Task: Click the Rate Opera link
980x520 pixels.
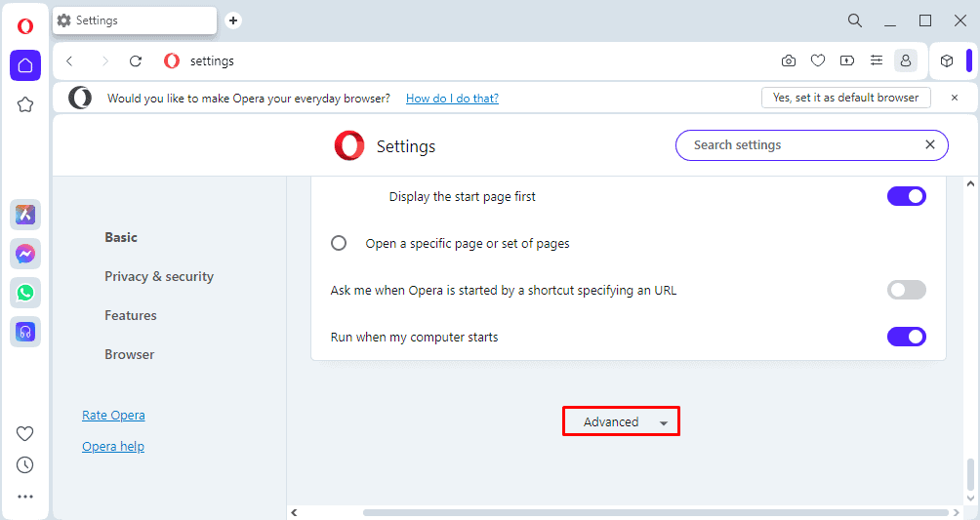Action: 113,416
